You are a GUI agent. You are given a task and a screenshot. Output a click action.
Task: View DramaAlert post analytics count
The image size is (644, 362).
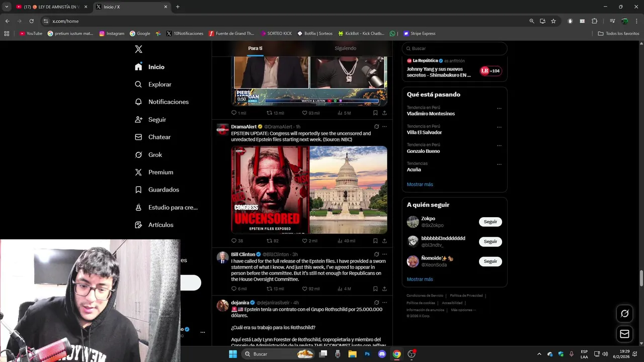[x=346, y=241]
